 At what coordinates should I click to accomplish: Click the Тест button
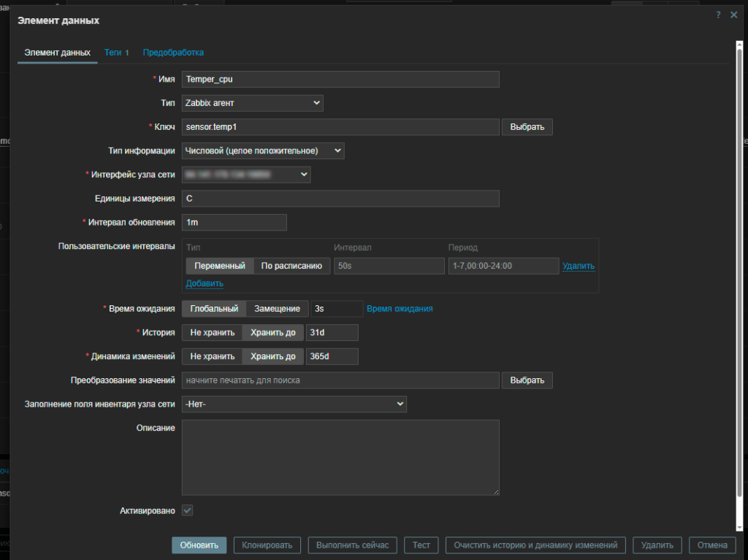point(421,545)
